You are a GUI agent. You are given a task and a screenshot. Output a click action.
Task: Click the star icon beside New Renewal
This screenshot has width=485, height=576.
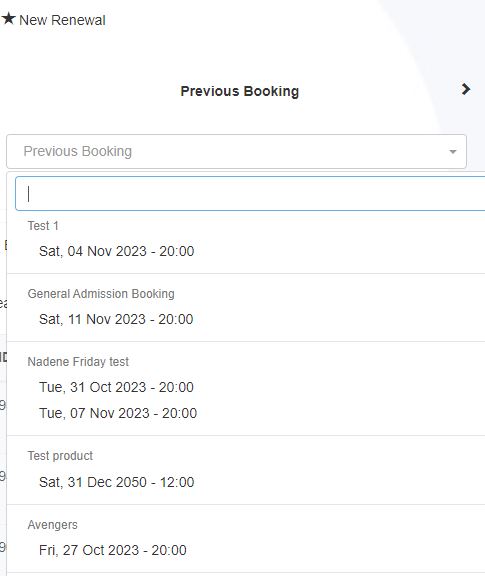point(8,18)
